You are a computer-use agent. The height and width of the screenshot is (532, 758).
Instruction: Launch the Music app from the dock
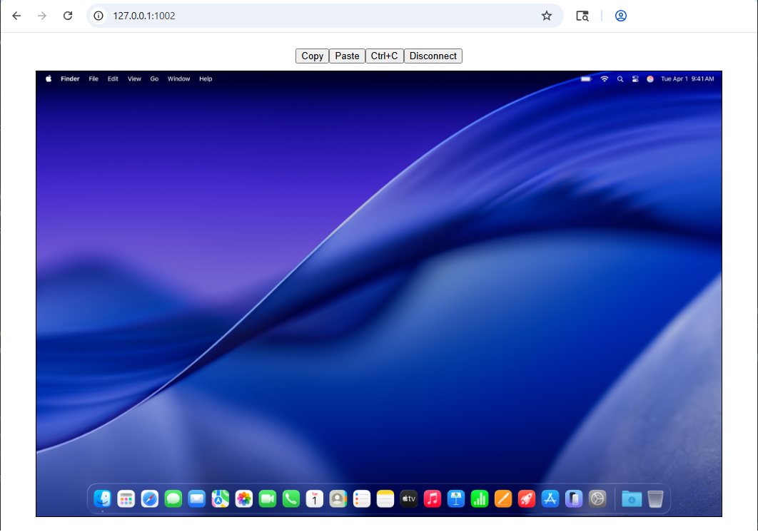tap(432, 498)
